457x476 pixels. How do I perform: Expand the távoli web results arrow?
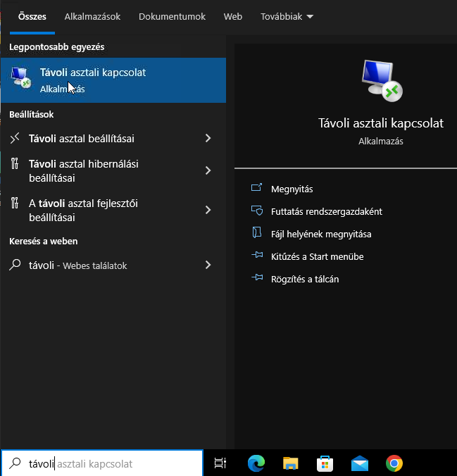point(208,265)
